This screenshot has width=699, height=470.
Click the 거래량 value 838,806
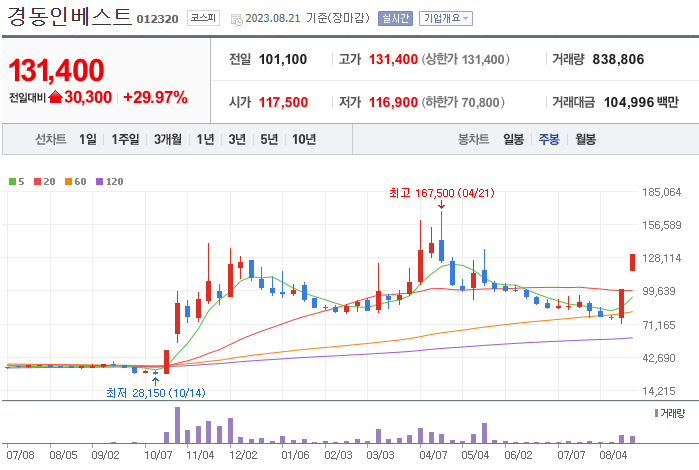pyautogui.click(x=618, y=59)
